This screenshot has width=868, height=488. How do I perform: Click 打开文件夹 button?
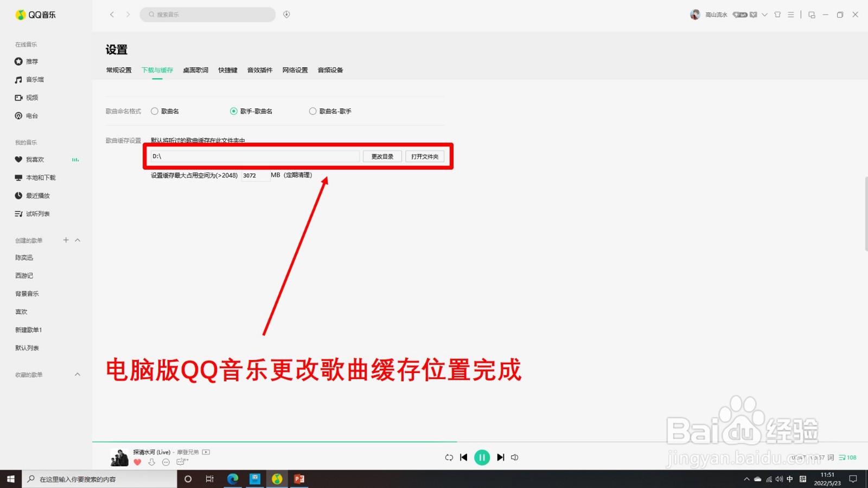coord(425,156)
